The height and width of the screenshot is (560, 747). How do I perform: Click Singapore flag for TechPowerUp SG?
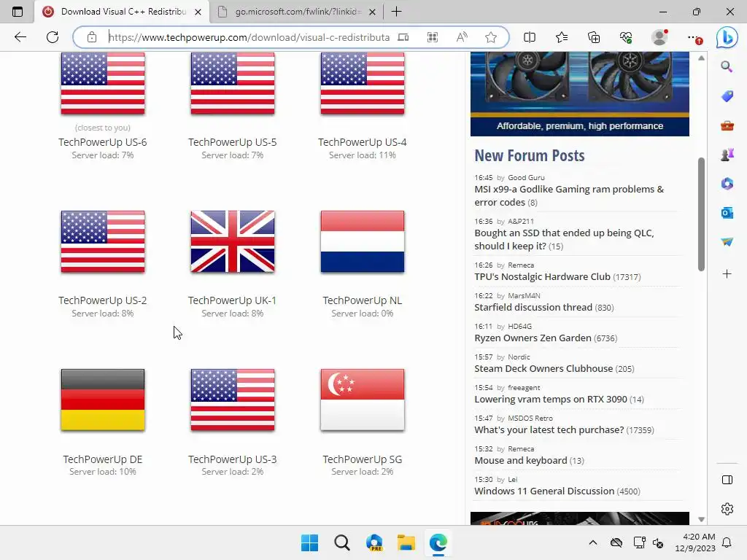click(x=363, y=400)
